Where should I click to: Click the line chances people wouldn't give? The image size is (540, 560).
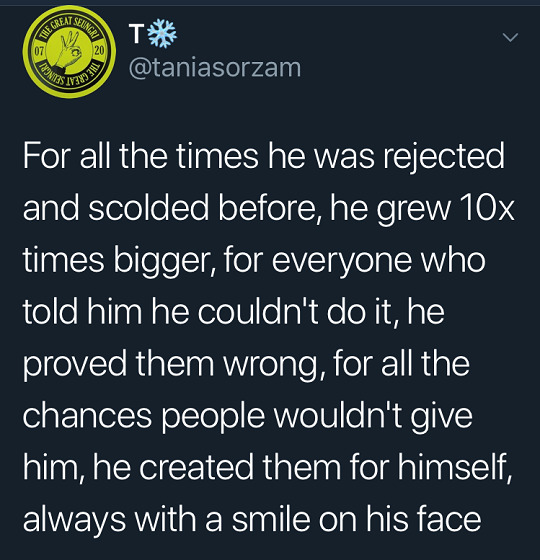[248, 416]
